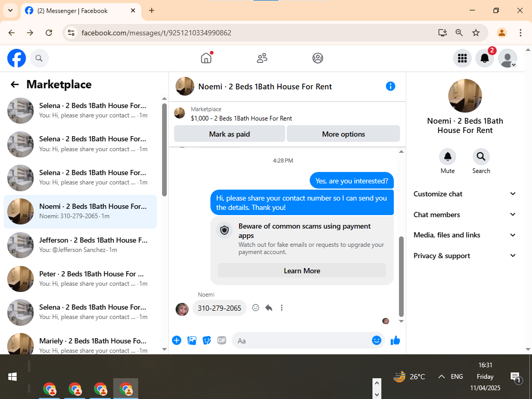532x399 pixels.
Task: Open the Jefferson conversation in the list
Action: pyautogui.click(x=81, y=245)
